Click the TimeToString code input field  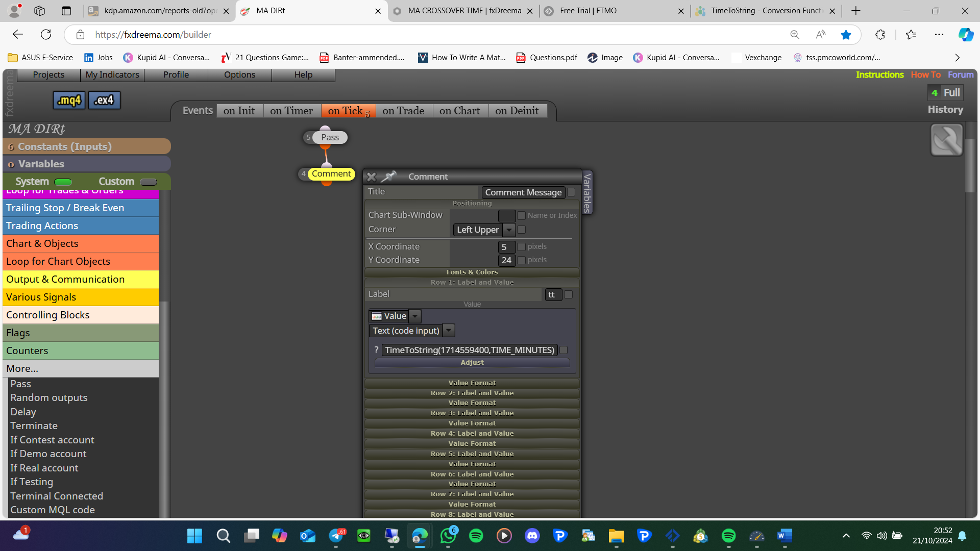(470, 350)
